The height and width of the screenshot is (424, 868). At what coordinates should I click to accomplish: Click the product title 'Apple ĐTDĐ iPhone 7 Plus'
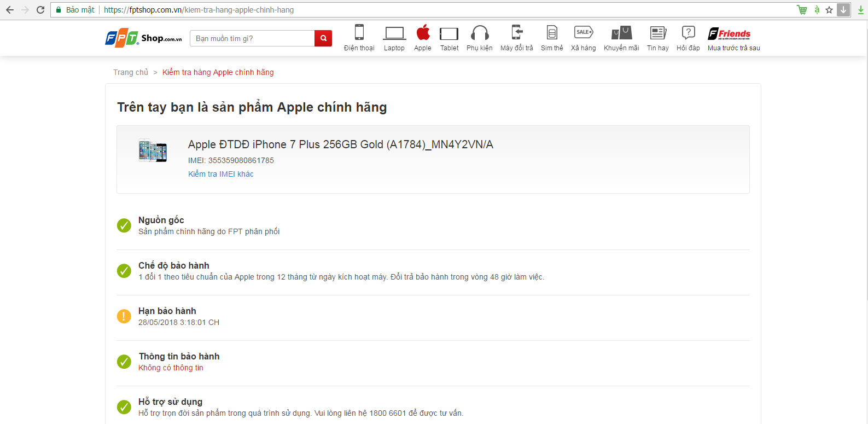click(x=341, y=144)
